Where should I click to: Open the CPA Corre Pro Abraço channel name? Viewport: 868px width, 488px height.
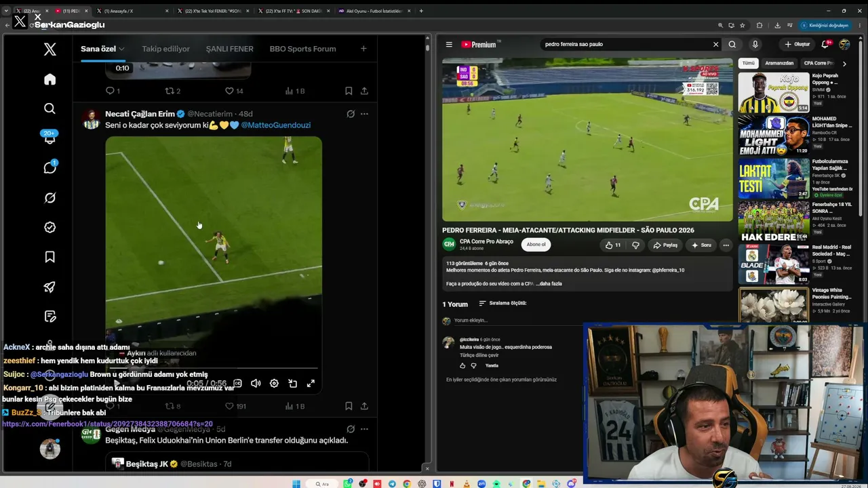coord(486,241)
